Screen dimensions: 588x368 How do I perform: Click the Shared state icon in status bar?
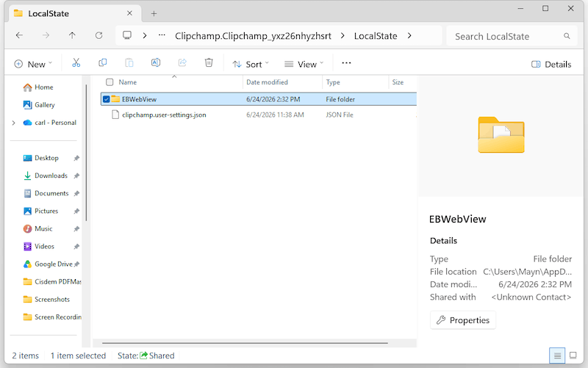143,356
